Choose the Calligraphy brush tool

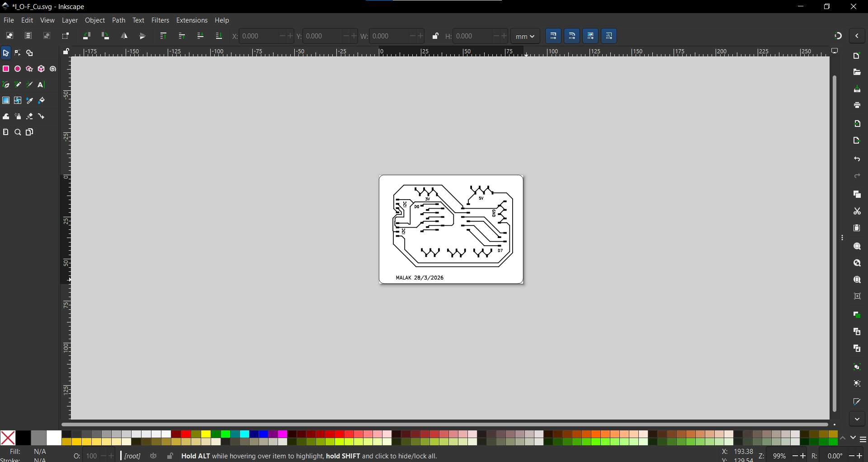(x=29, y=84)
